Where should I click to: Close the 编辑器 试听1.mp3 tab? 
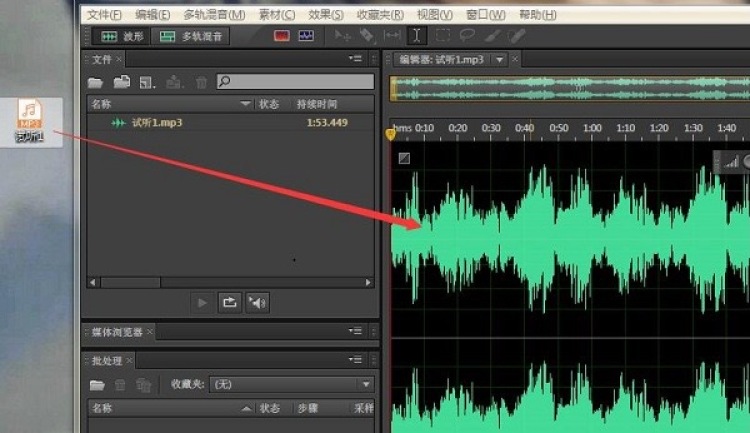pyautogui.click(x=515, y=59)
